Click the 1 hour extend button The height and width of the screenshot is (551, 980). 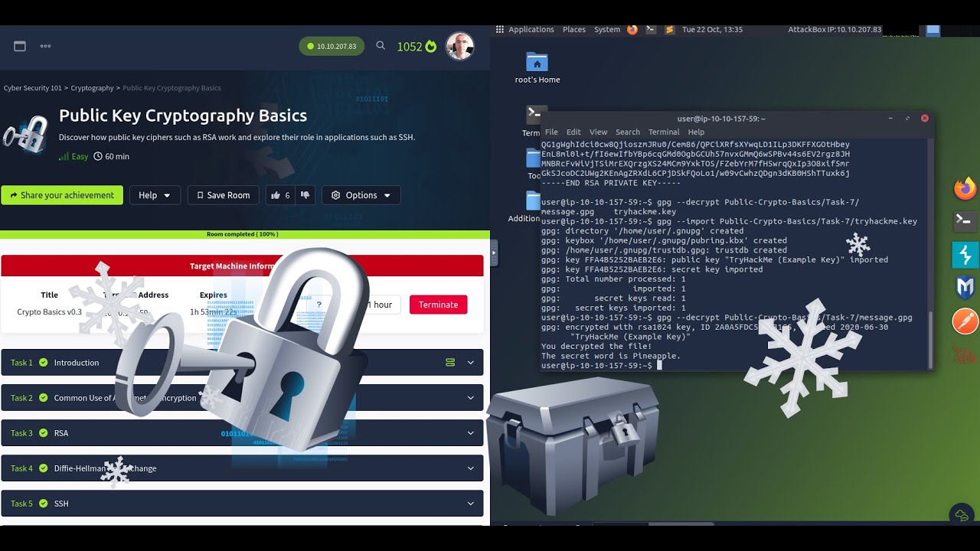click(380, 305)
